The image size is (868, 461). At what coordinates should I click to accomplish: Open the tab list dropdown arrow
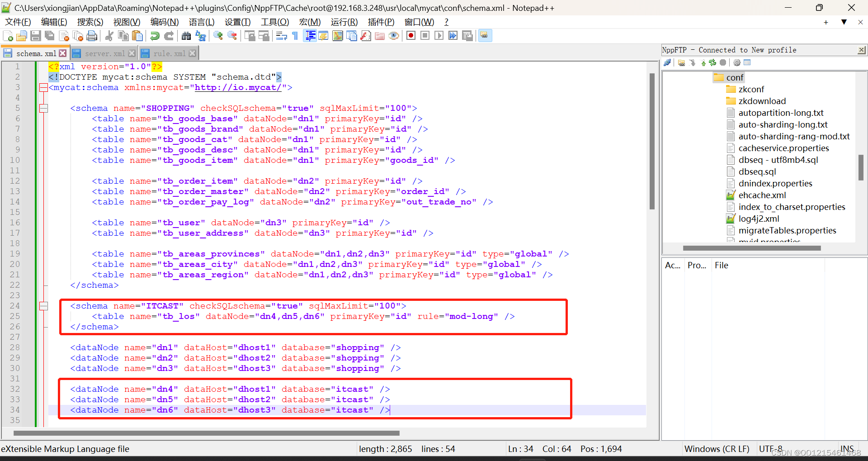pos(844,22)
